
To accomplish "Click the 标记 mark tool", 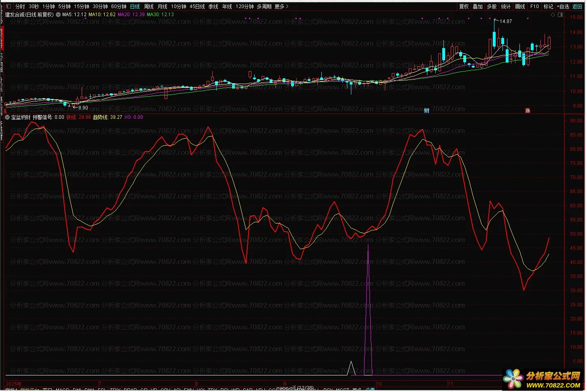I will point(548,6).
